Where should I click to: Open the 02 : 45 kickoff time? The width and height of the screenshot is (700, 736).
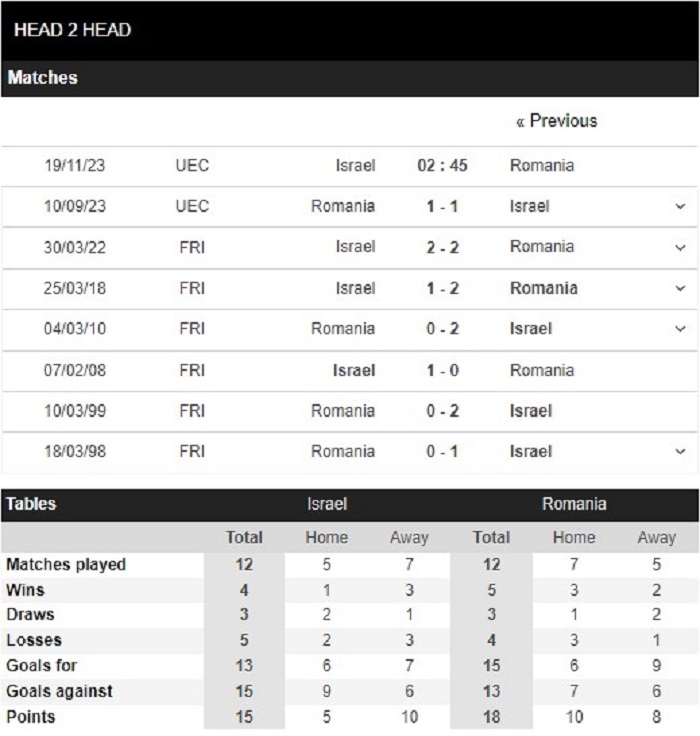pyautogui.click(x=442, y=165)
